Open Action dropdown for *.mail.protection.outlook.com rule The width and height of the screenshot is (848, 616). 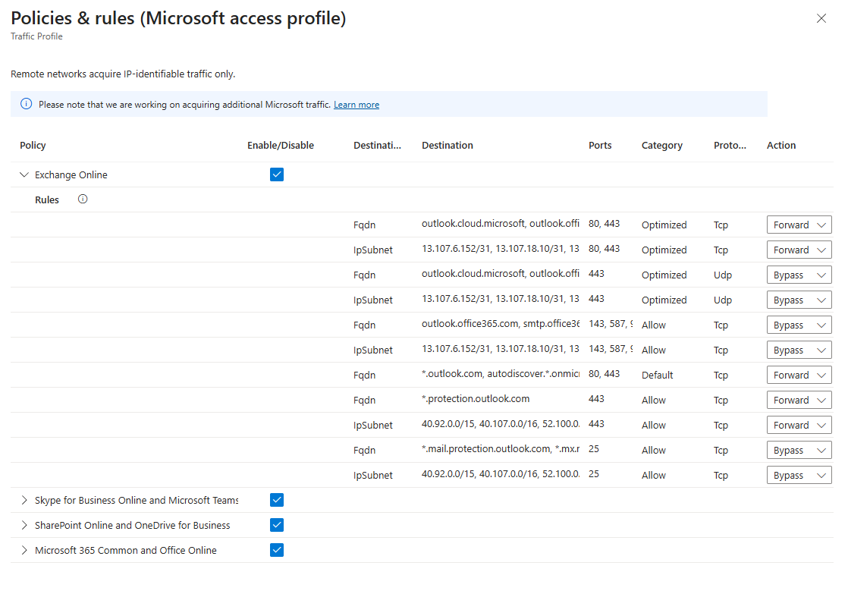[799, 451]
